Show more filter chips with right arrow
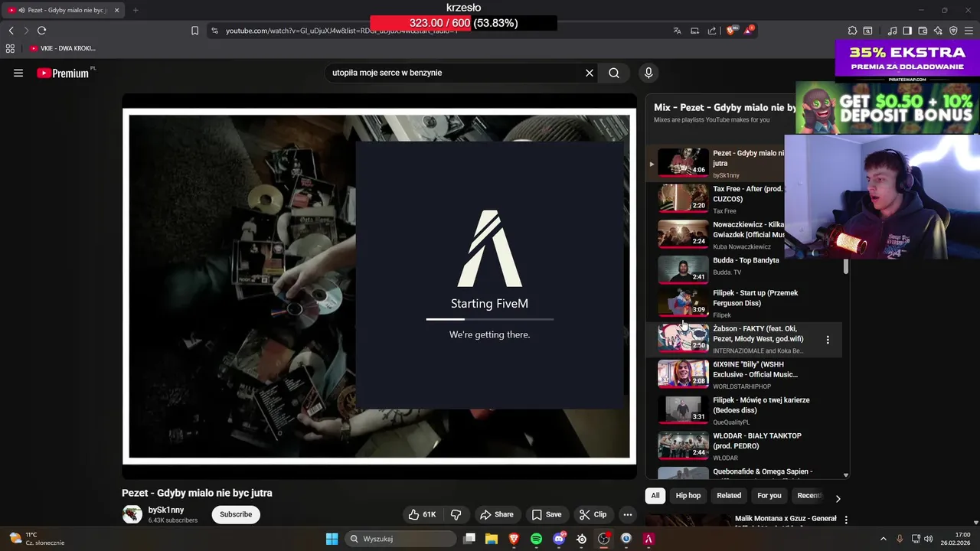 tap(838, 498)
